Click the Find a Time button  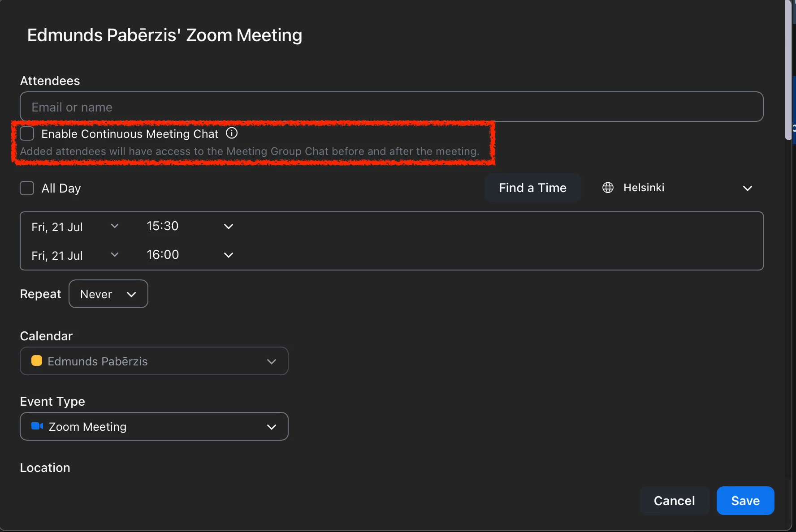[x=533, y=188]
